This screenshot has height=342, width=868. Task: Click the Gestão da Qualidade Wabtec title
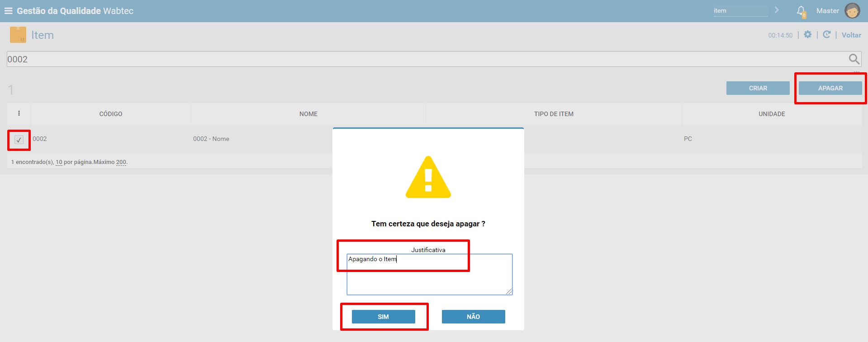75,11
